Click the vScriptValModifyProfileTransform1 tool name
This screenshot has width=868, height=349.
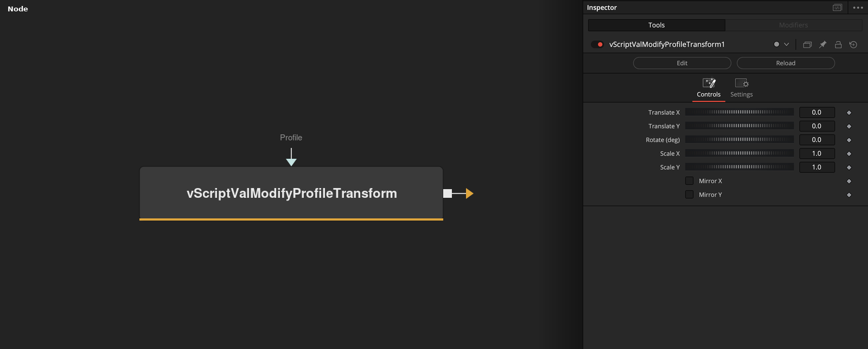tap(667, 44)
